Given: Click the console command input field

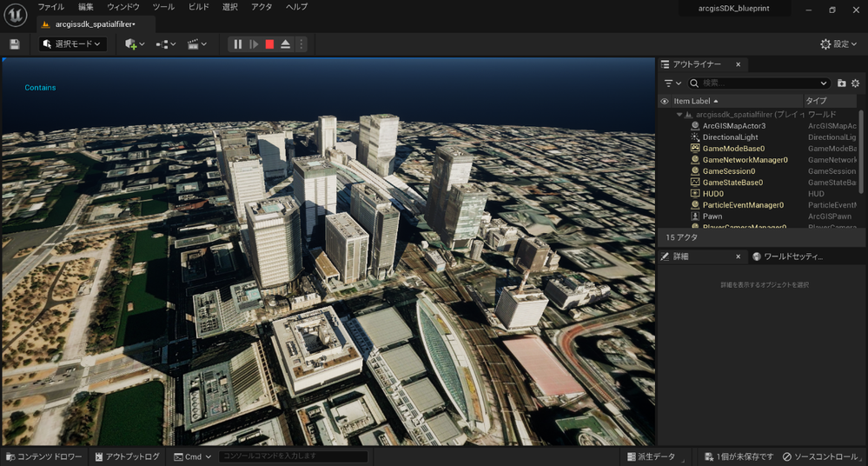Looking at the screenshot, I should click(x=293, y=456).
